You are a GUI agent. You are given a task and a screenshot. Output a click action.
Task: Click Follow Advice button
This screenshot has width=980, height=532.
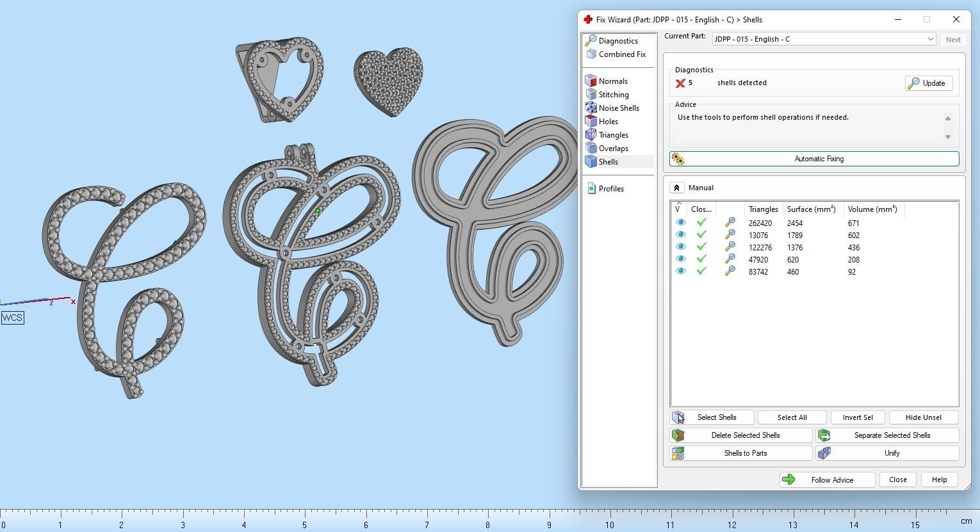click(827, 480)
